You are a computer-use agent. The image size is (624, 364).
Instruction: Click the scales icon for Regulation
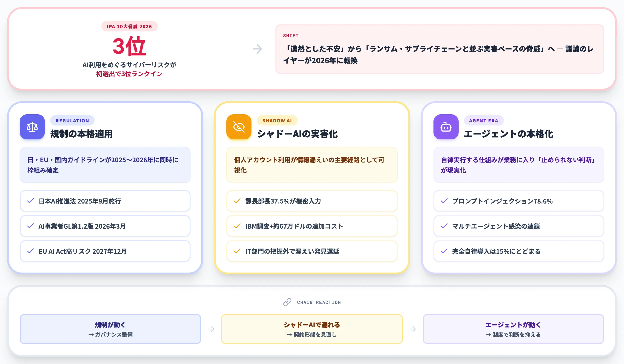click(x=32, y=127)
